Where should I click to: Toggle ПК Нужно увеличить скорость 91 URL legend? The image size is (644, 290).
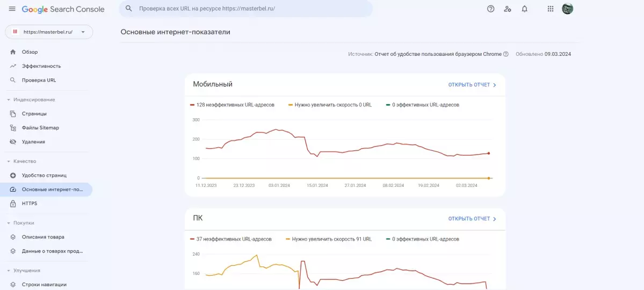coord(329,239)
